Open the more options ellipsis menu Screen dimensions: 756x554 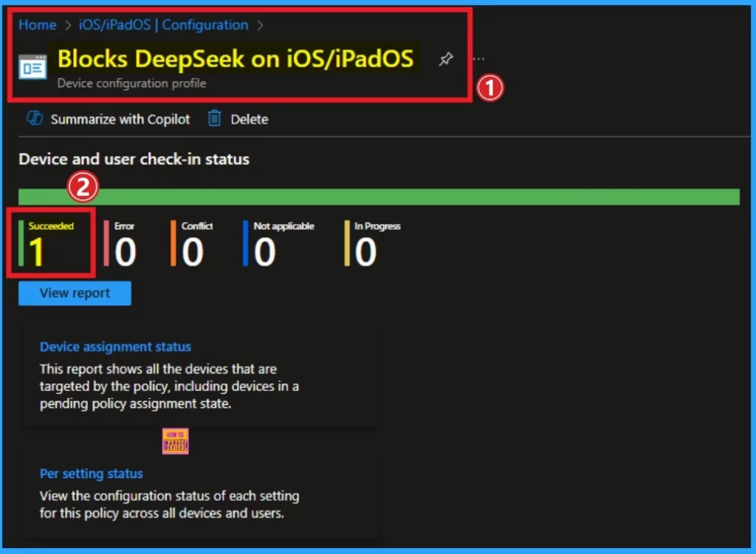click(478, 59)
